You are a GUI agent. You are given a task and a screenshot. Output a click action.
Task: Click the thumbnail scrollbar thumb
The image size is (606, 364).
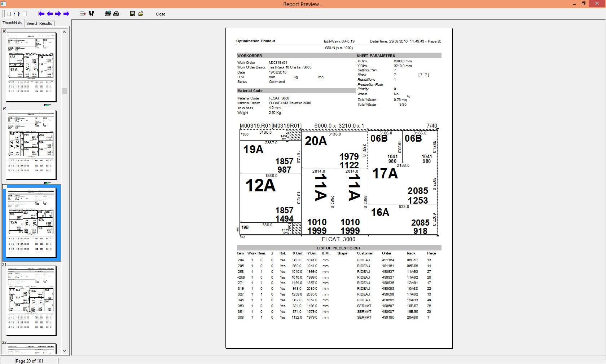[x=64, y=91]
